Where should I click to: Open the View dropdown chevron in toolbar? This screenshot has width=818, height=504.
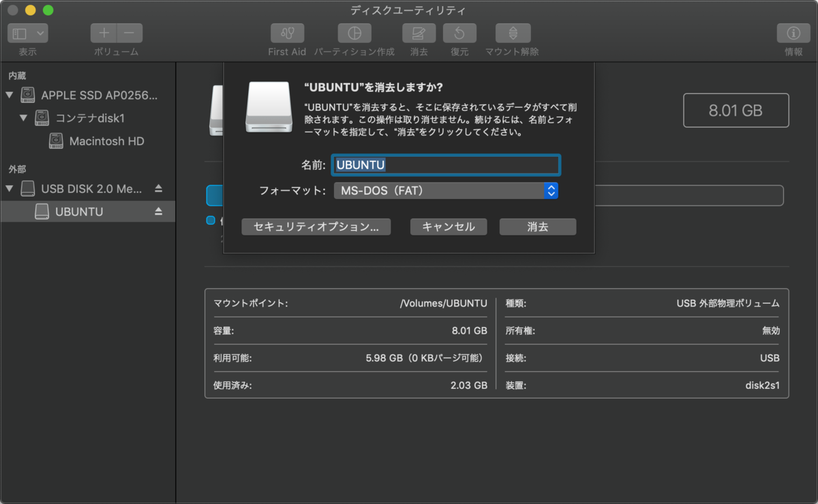tap(41, 33)
